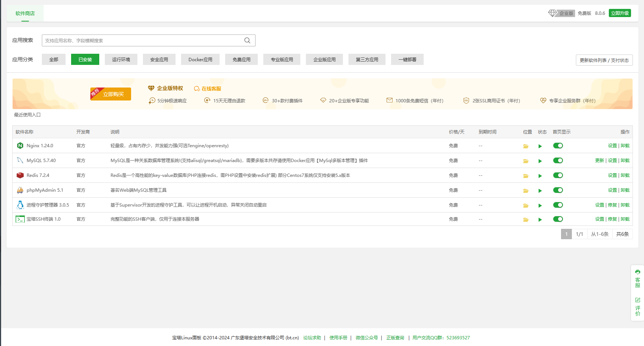Open 正版查询 footer link
644x346 pixels.
click(395, 338)
